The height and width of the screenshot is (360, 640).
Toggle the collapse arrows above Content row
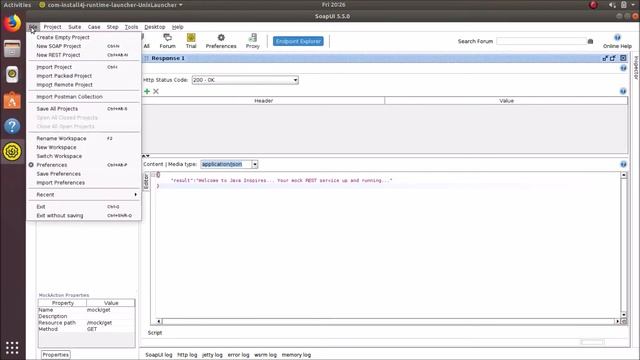click(x=146, y=156)
